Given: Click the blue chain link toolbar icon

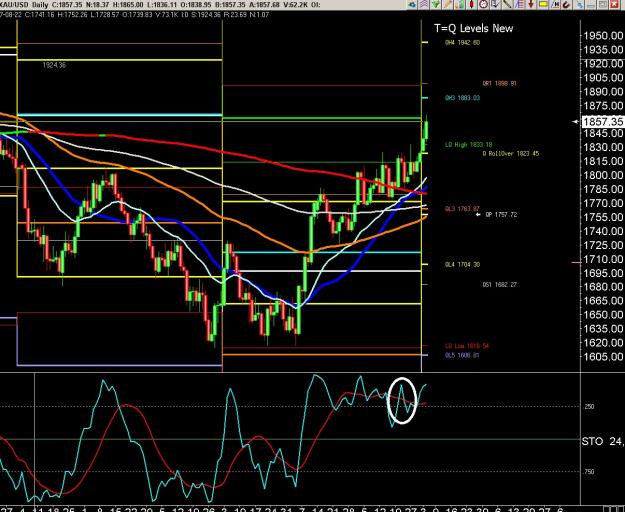Looking at the screenshot, I should 579,4.
